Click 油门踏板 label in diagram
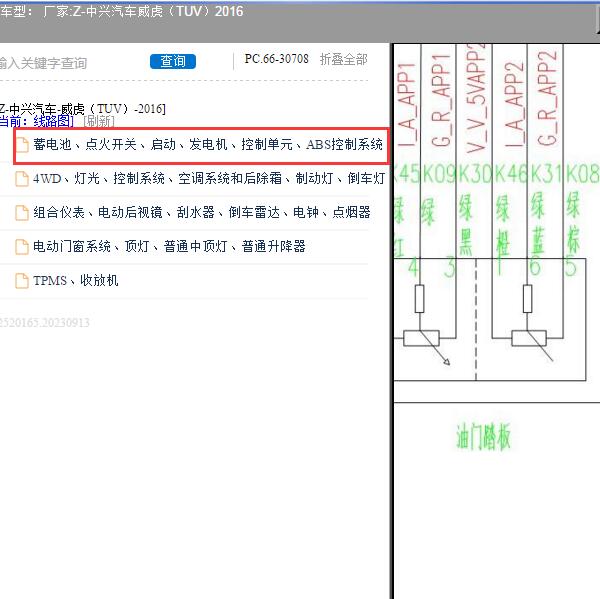600x599 pixels. 483,436
